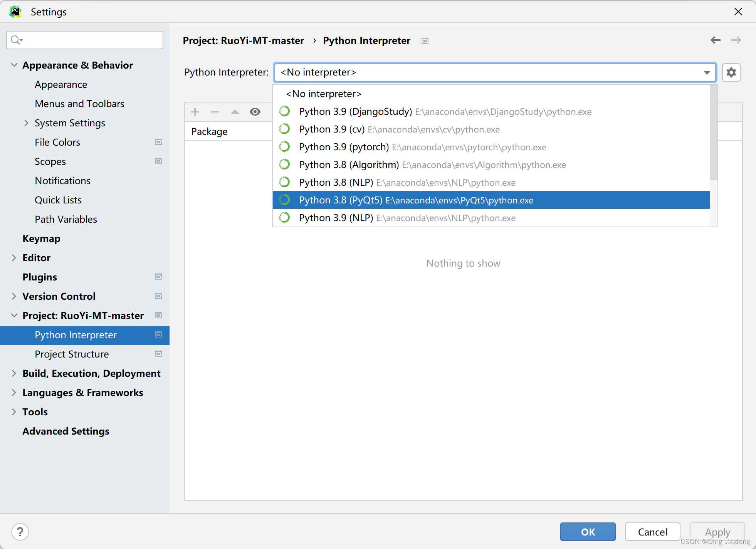
Task: Select Python 3.9 (pytorch) interpreter
Action: pyautogui.click(x=491, y=147)
